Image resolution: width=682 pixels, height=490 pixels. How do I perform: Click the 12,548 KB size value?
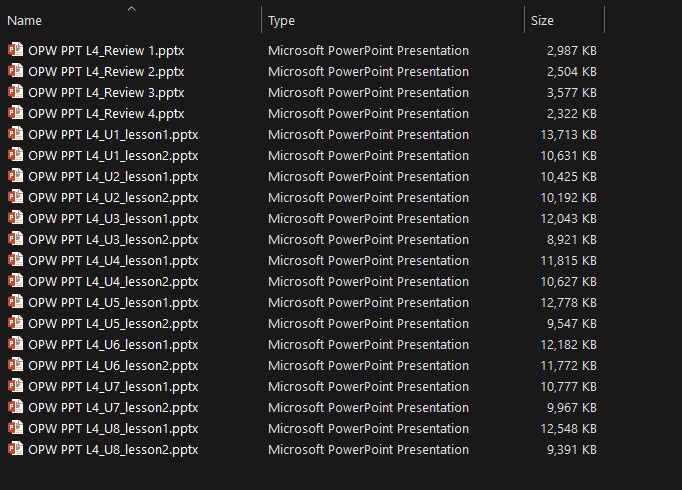coord(568,429)
